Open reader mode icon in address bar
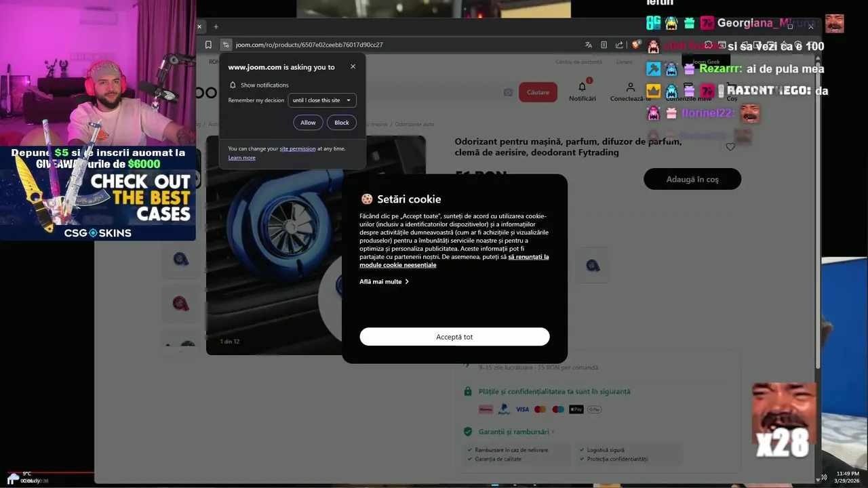Screen dimensions: 868x488 [604, 45]
